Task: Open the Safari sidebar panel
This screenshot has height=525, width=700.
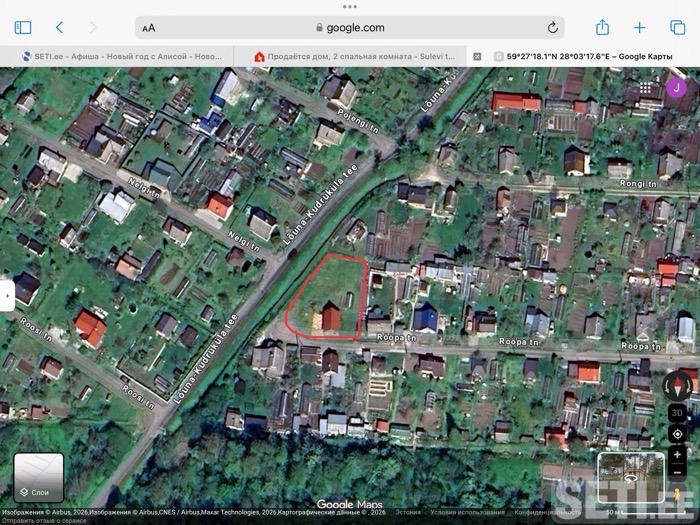Action: pyautogui.click(x=23, y=28)
